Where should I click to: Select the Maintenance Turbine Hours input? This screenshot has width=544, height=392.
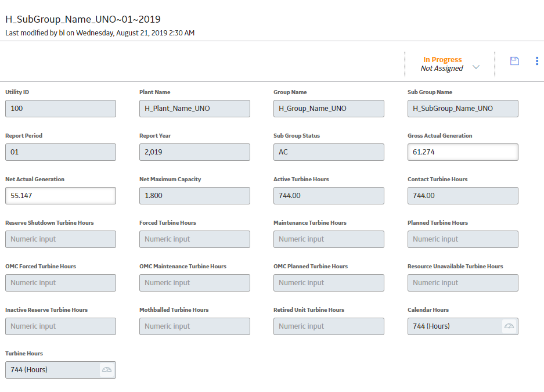pyautogui.click(x=329, y=239)
